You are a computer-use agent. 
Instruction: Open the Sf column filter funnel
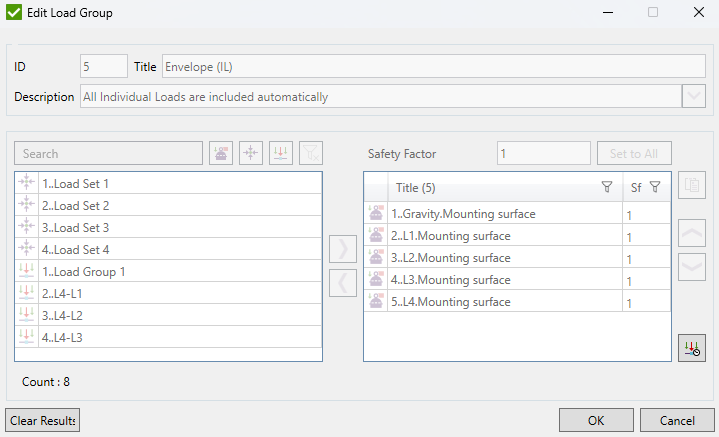click(655, 187)
